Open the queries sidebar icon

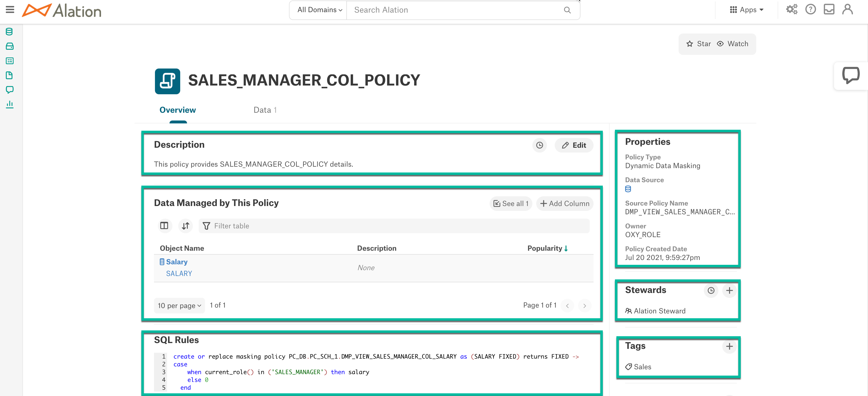point(9,61)
